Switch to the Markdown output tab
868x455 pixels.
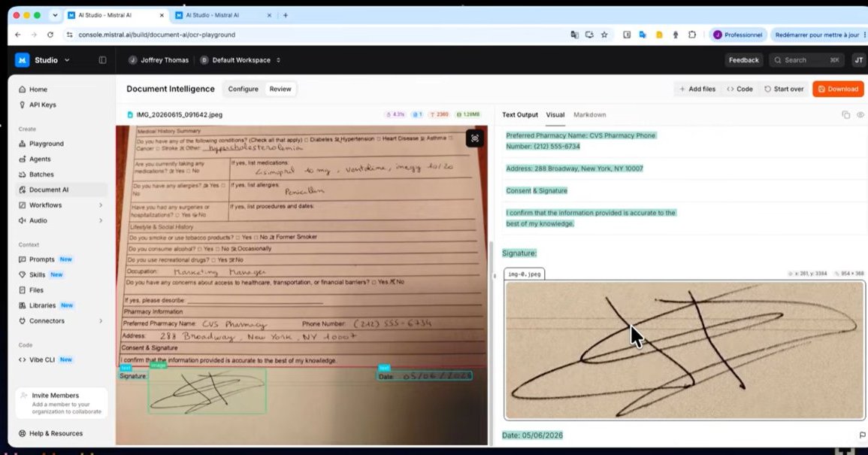[589, 115]
